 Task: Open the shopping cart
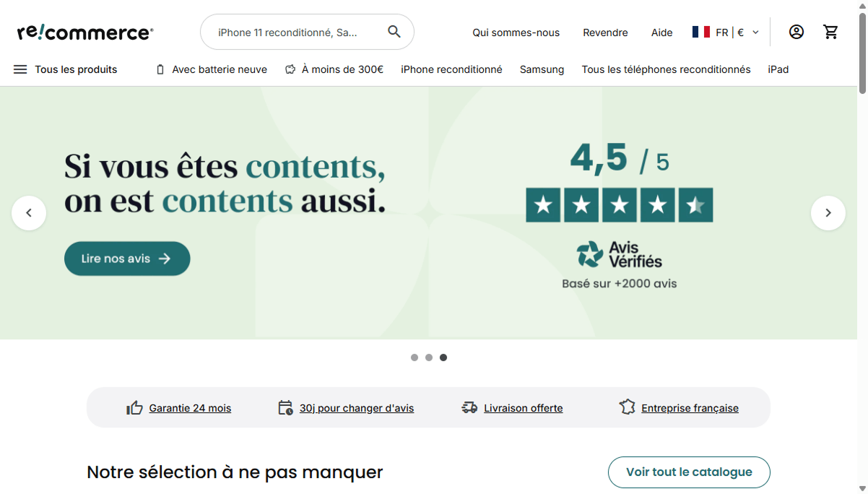tap(831, 32)
